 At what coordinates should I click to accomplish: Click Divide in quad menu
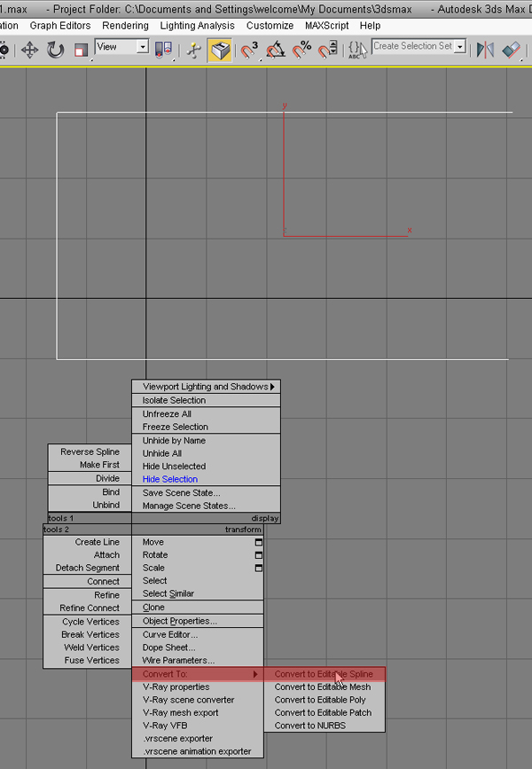pyautogui.click(x=90, y=478)
